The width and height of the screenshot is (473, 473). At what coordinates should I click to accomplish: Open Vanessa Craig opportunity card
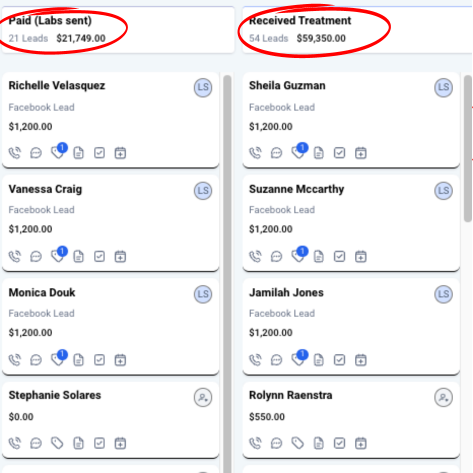point(111,223)
